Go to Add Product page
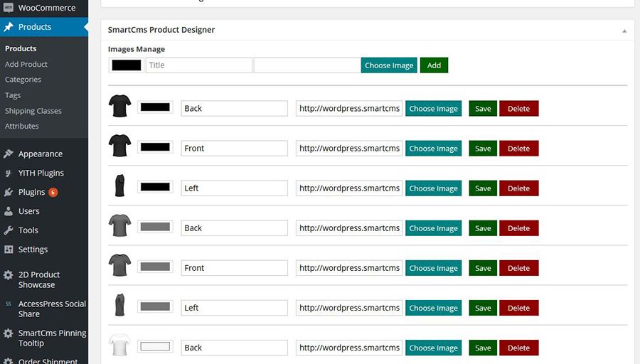Image resolution: width=640 pixels, height=364 pixels. [26, 64]
